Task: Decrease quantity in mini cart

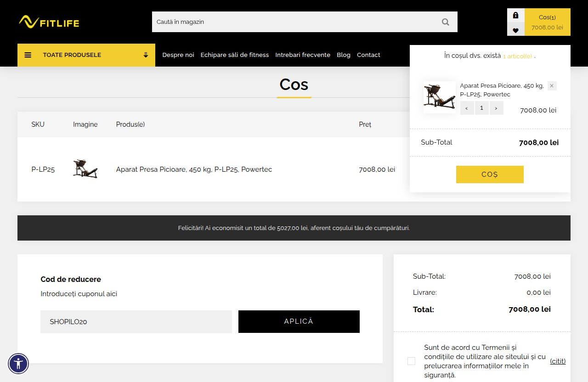Action: point(467,108)
